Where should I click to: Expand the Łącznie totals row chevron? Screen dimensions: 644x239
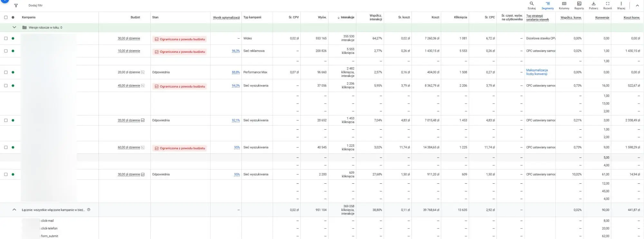(14, 210)
